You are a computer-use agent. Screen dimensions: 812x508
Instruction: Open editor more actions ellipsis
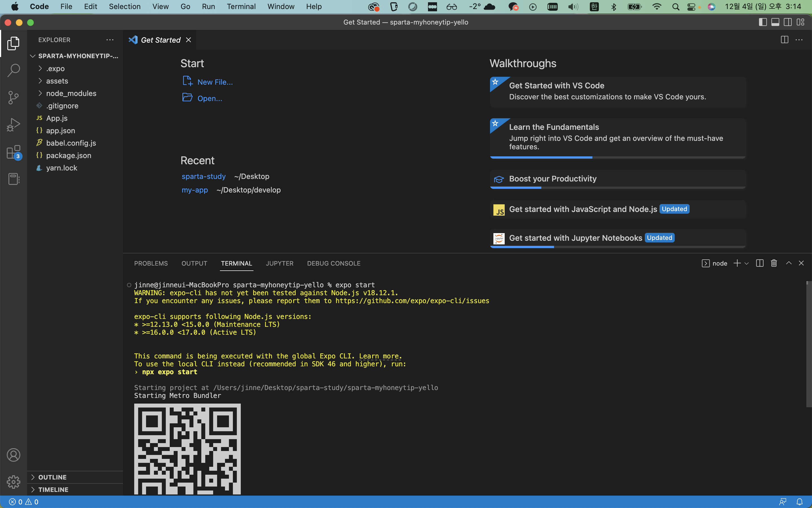point(799,40)
